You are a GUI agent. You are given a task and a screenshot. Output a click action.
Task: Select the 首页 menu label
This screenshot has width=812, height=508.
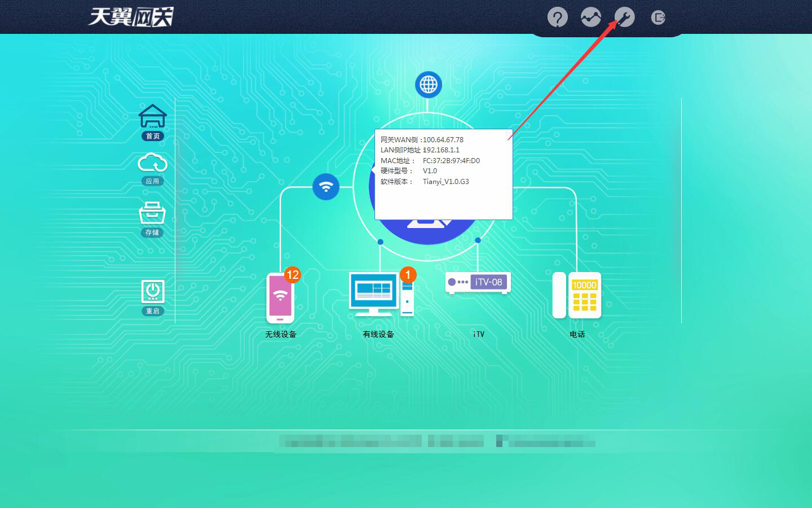pos(153,136)
